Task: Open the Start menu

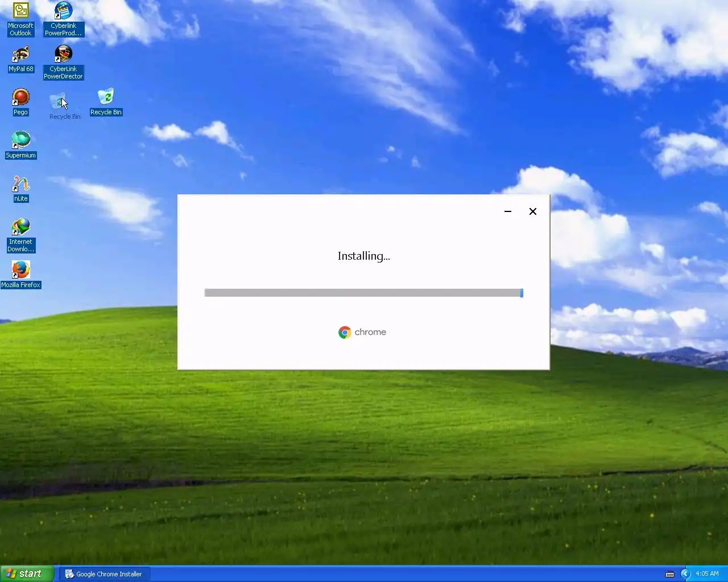Action: [x=27, y=574]
